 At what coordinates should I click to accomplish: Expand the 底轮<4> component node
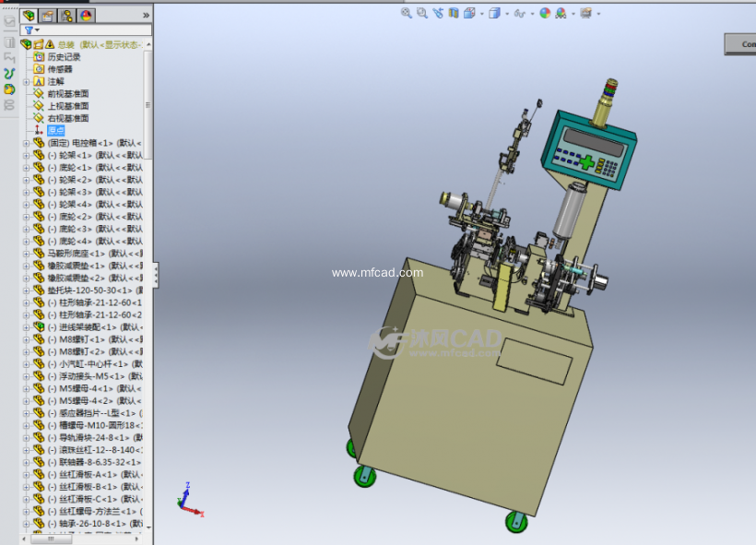(x=27, y=242)
